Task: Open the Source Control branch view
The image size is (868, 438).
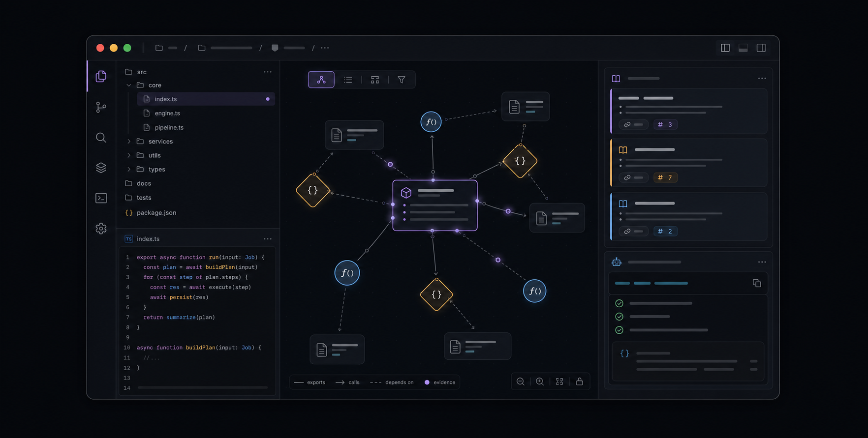Action: pyautogui.click(x=101, y=107)
